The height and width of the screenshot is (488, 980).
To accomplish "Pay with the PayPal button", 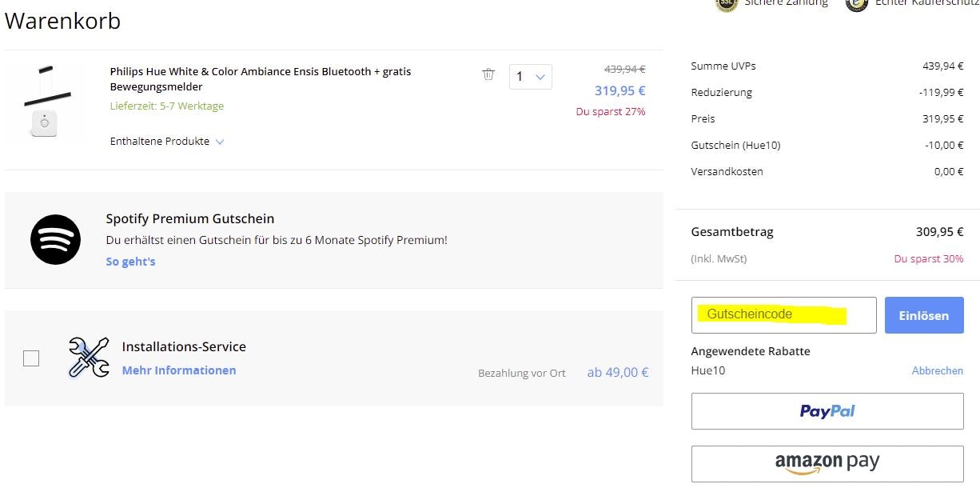I will pyautogui.click(x=827, y=411).
